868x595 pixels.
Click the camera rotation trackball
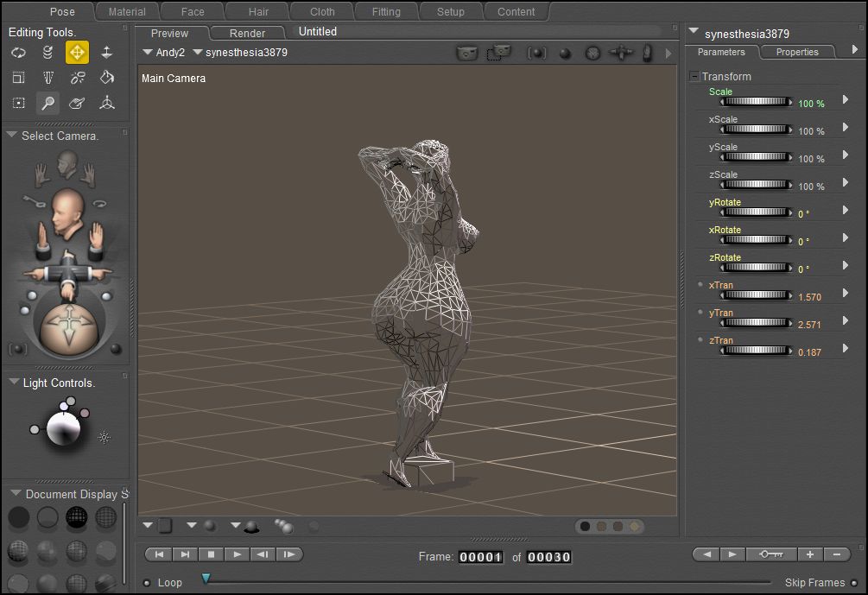pos(69,328)
